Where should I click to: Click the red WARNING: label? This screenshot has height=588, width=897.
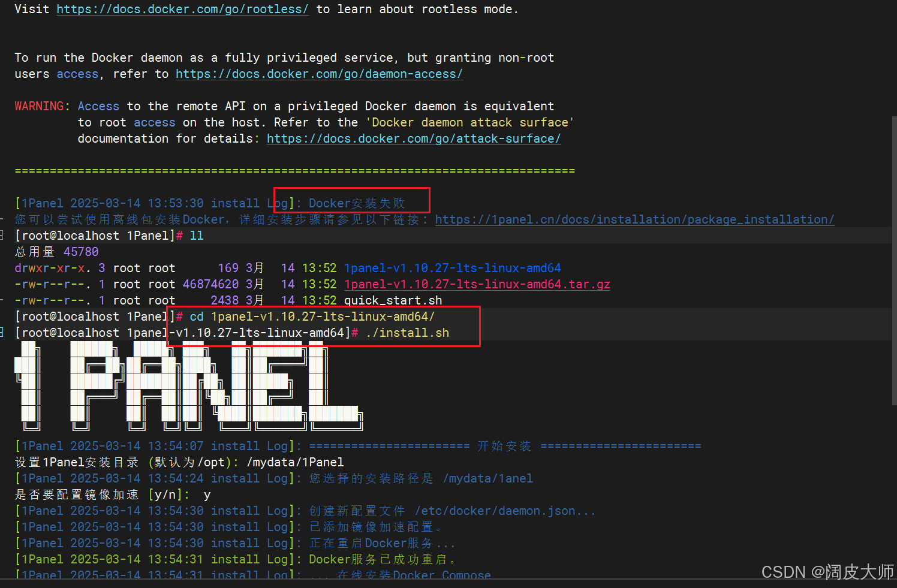42,106
